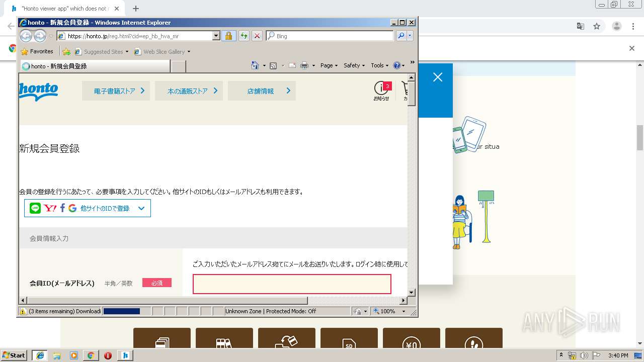This screenshot has height=362, width=644.
Task: Click the Facebook f icon
Action: click(x=62, y=208)
